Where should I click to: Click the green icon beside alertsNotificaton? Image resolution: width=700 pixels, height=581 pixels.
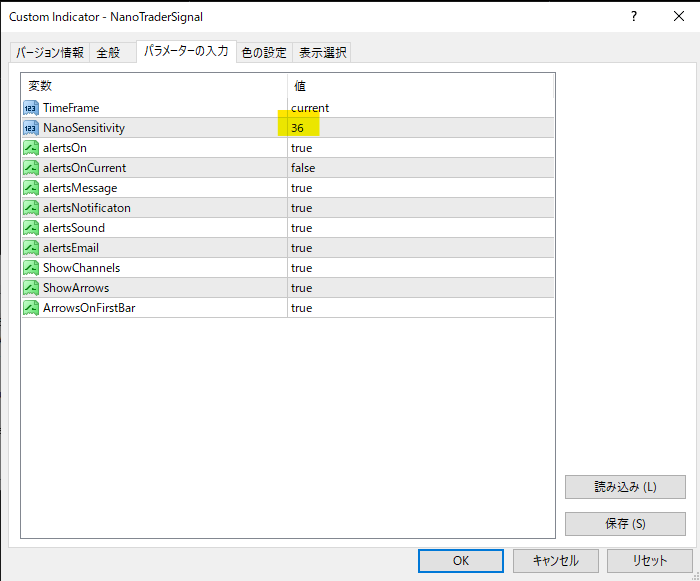tap(31, 208)
